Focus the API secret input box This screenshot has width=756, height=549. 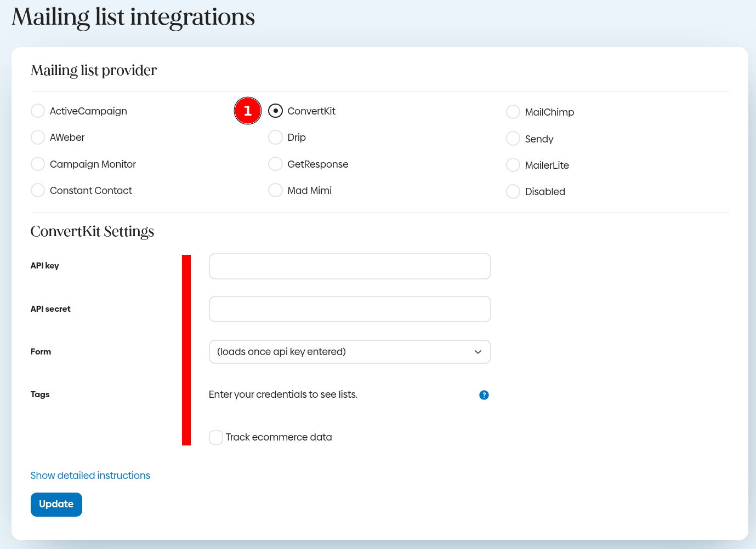350,309
